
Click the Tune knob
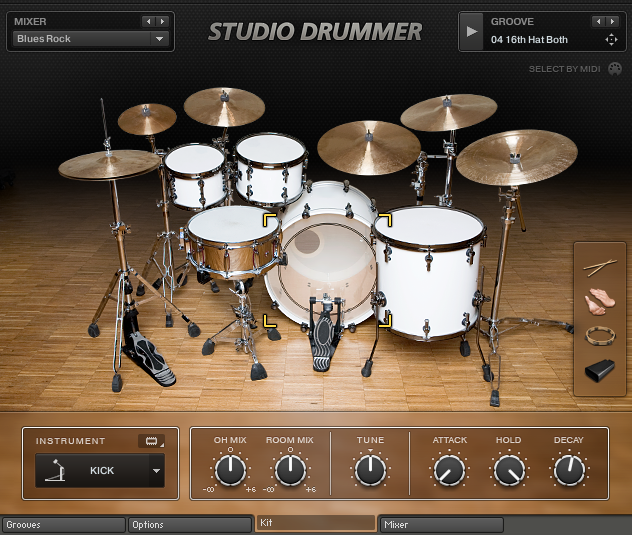click(x=370, y=469)
